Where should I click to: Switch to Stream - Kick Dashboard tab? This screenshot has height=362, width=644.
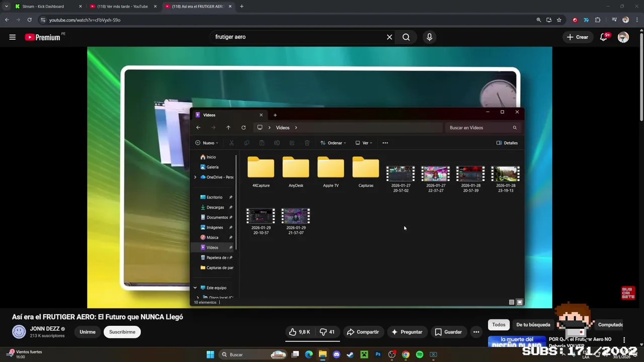point(49,7)
